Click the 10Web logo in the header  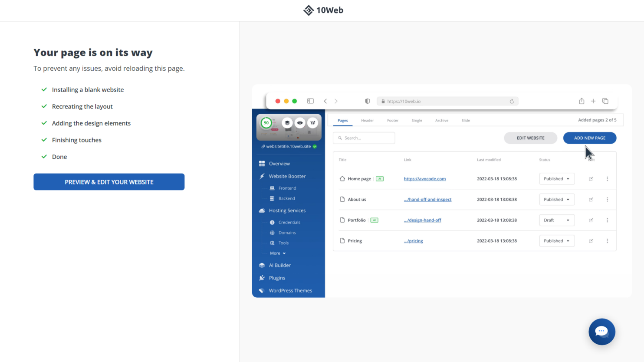pos(323,10)
